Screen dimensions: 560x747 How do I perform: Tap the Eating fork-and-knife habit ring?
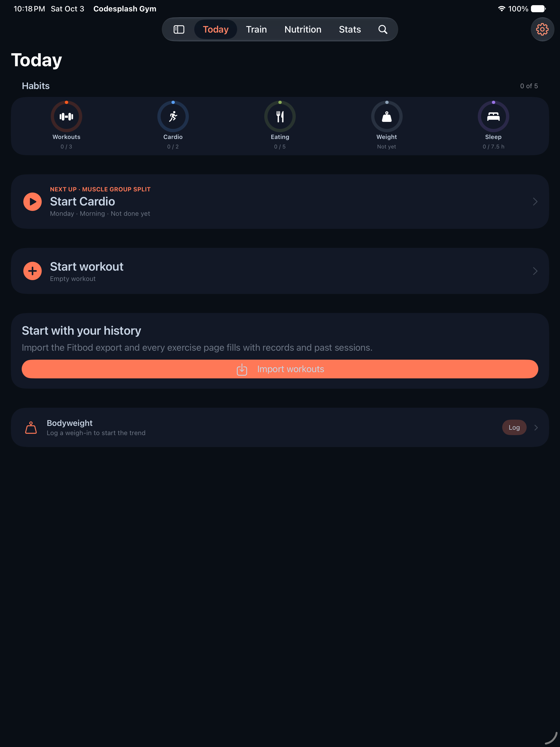coord(280,116)
